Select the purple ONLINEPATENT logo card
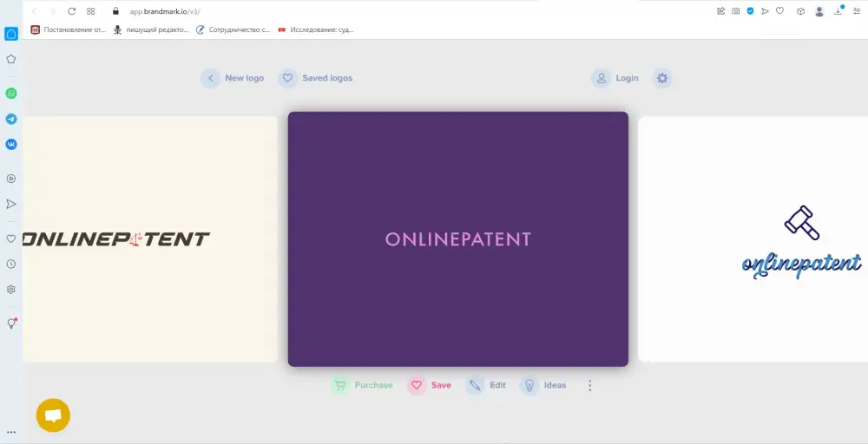 point(457,238)
